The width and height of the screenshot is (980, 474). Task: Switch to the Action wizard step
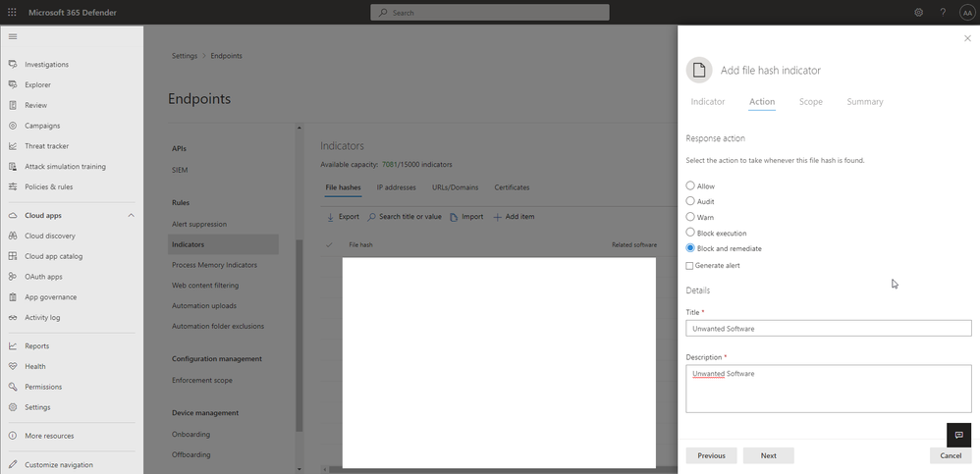point(762,102)
